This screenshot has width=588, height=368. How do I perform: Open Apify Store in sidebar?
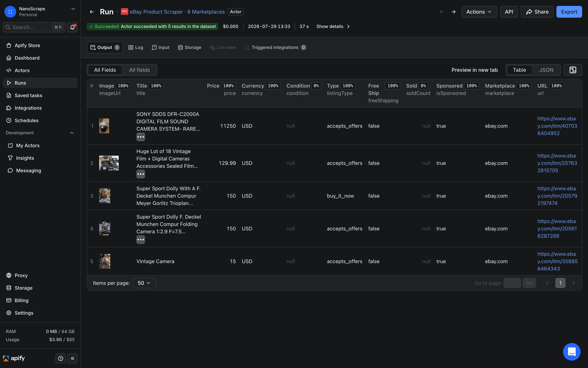(40, 45)
